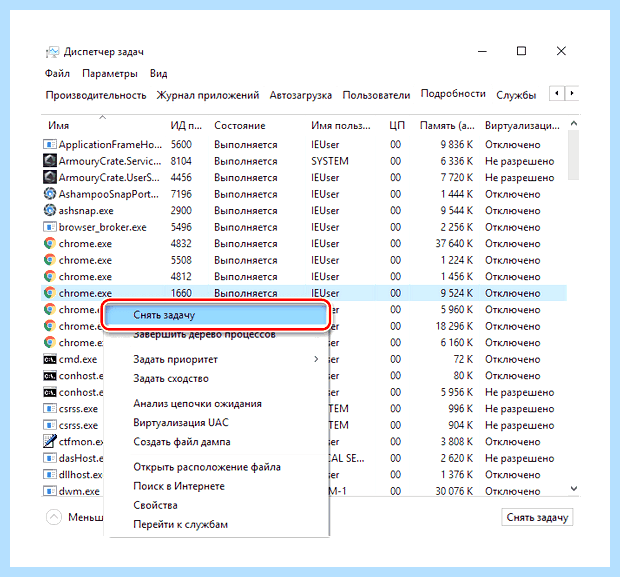
Task: Click the dasHost.exe process icon
Action: coord(49,458)
